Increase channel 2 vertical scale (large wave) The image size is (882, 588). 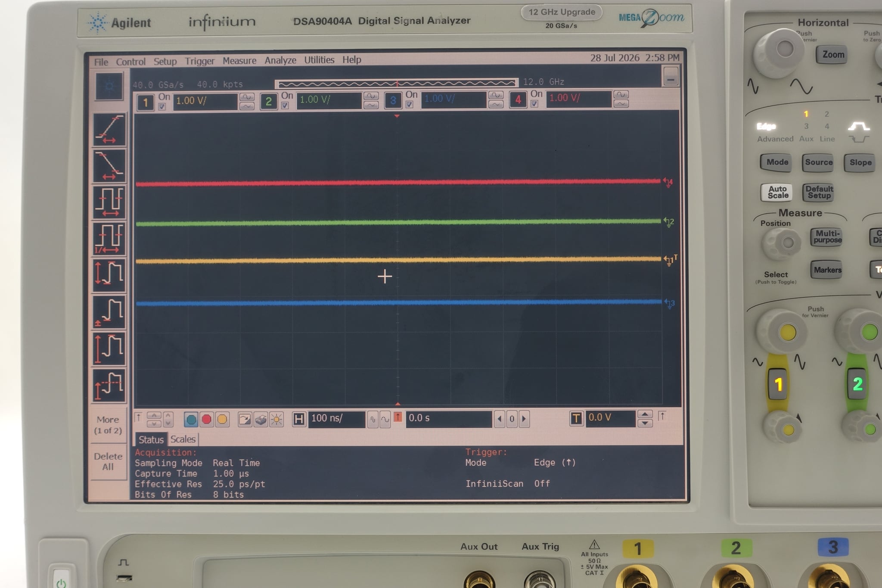pyautogui.click(x=371, y=96)
